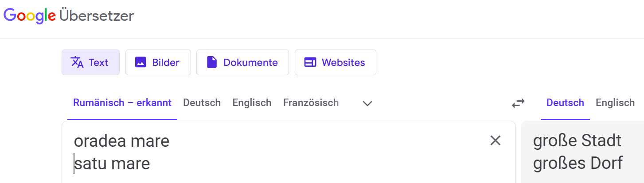Viewport: 644px width, 183px height.
Task: Open the Übersetzer home link
Action: pos(97,16)
